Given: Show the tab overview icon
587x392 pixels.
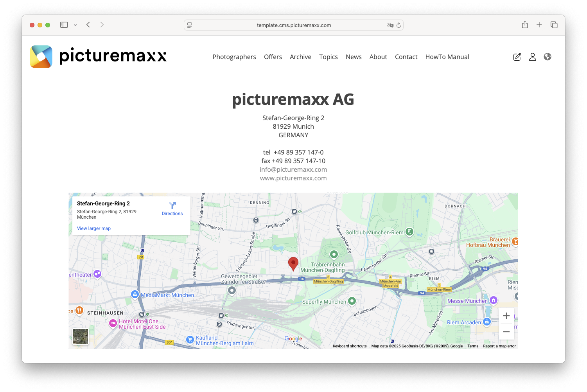Looking at the screenshot, I should (554, 25).
